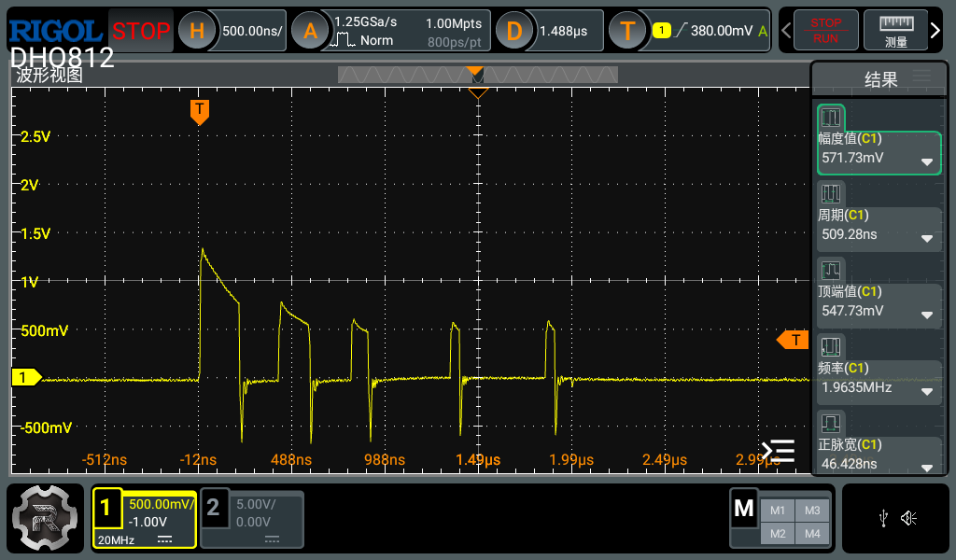Open the 测量 measurement menu
Viewport: 956px width, 560px height.
tap(895, 30)
